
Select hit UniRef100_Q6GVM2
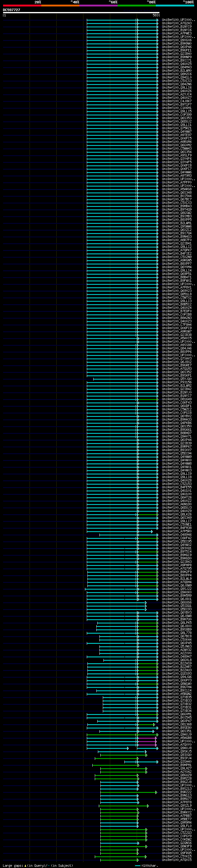point(176,145)
